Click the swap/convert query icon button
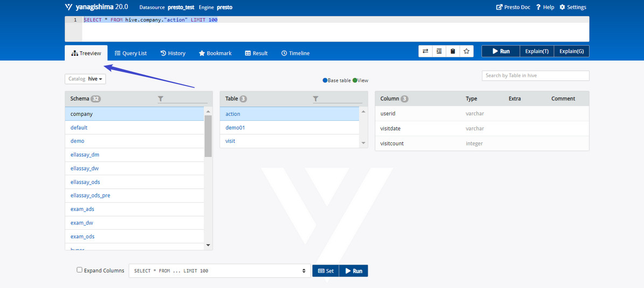Screen dimensions: 644x288 coord(426,51)
